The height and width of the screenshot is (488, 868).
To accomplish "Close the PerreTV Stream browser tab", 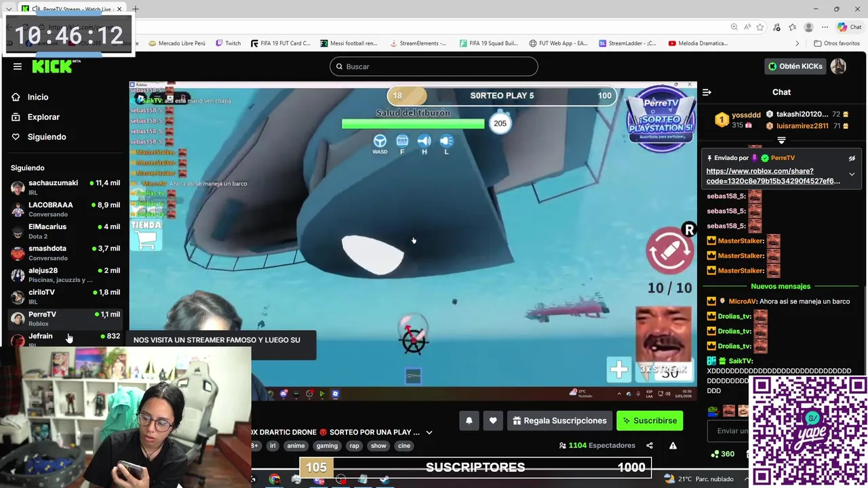I will click(x=119, y=9).
